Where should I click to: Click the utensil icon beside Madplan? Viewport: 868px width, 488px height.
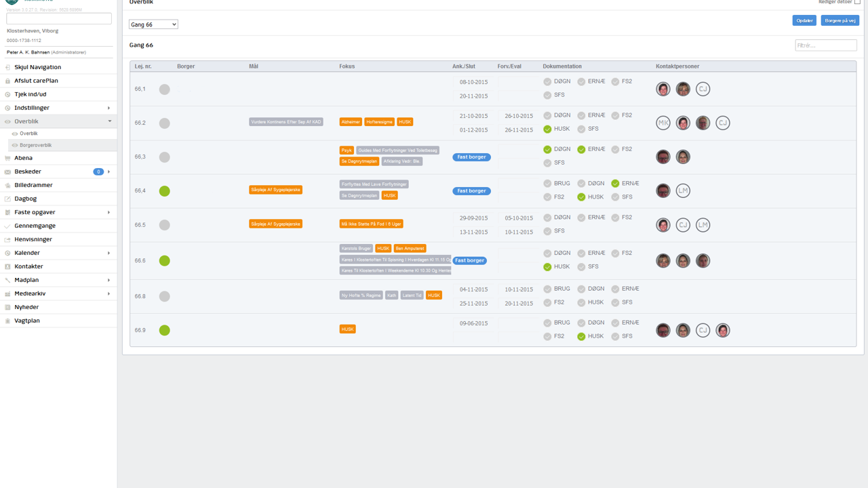[7, 280]
